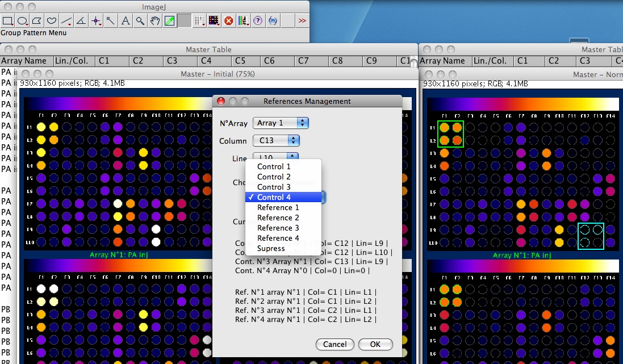
Task: Click Cancel in References Management dialog
Action: pyautogui.click(x=335, y=344)
